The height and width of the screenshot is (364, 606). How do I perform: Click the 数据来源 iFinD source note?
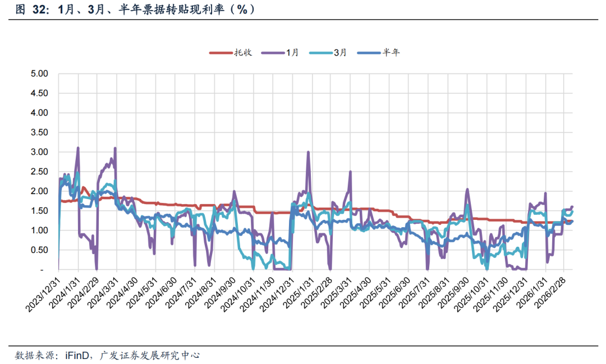click(107, 355)
